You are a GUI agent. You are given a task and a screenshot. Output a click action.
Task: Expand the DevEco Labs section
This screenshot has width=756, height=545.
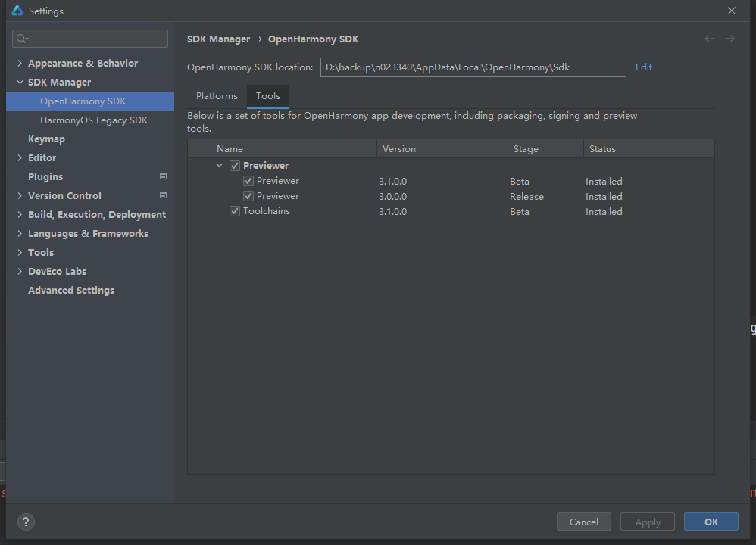tap(20, 271)
